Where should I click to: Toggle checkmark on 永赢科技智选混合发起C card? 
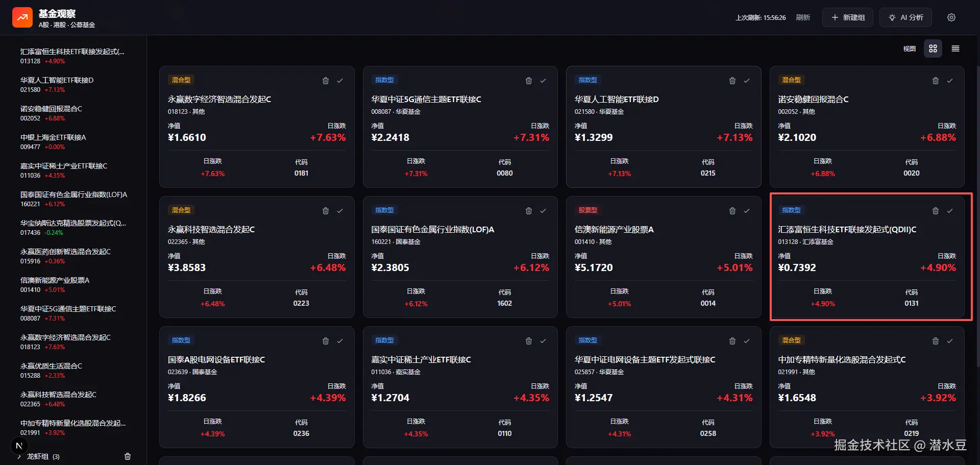[x=340, y=211]
